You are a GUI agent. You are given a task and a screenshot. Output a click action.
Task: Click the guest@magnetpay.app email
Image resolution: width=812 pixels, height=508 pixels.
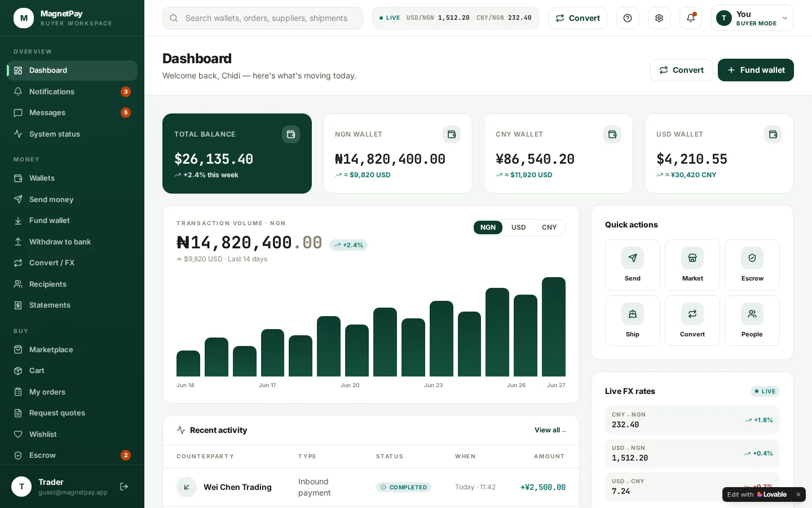click(x=73, y=492)
